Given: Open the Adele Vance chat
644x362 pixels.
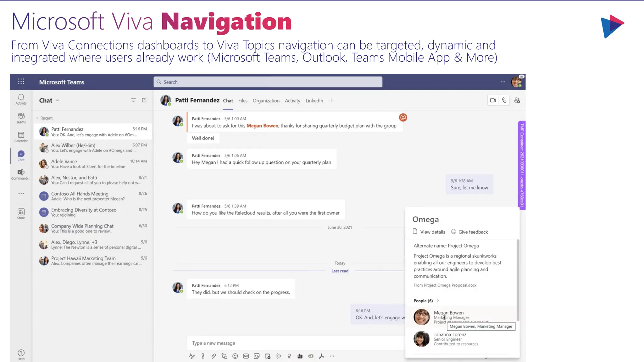Looking at the screenshot, I should (x=93, y=164).
